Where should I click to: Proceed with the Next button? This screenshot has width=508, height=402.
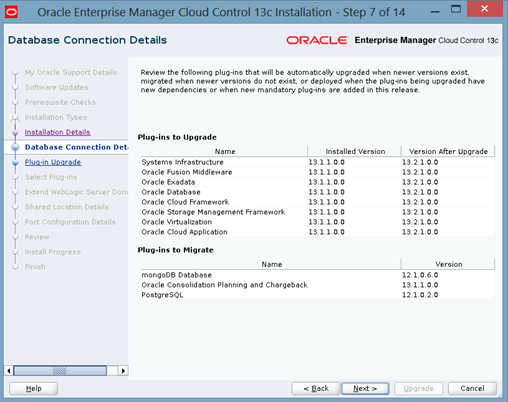pyautogui.click(x=365, y=388)
